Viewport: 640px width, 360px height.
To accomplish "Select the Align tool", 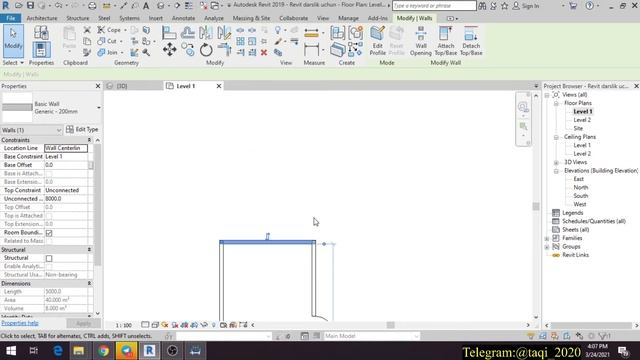I will (x=169, y=33).
